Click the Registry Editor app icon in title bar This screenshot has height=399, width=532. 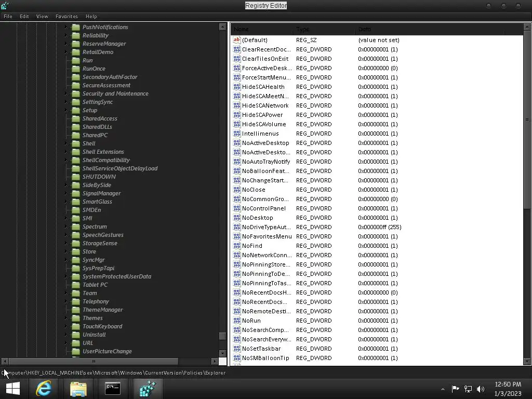(x=5, y=5)
